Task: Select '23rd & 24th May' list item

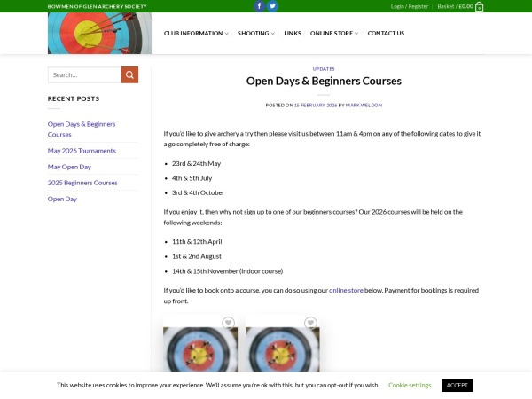Action: pos(196,163)
